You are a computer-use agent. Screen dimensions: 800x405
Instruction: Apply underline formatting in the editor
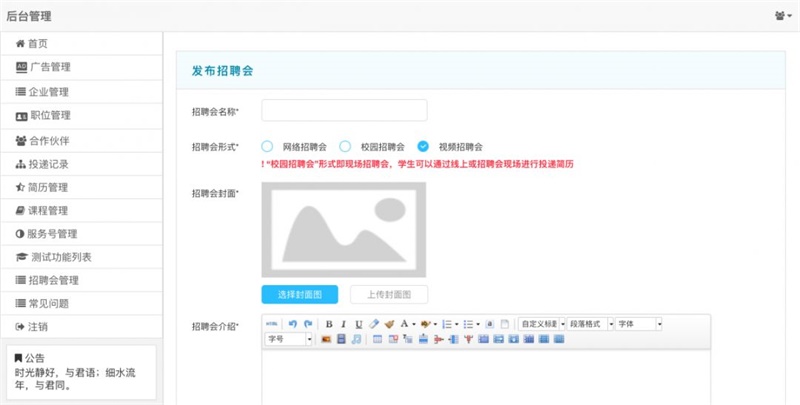[x=358, y=324]
